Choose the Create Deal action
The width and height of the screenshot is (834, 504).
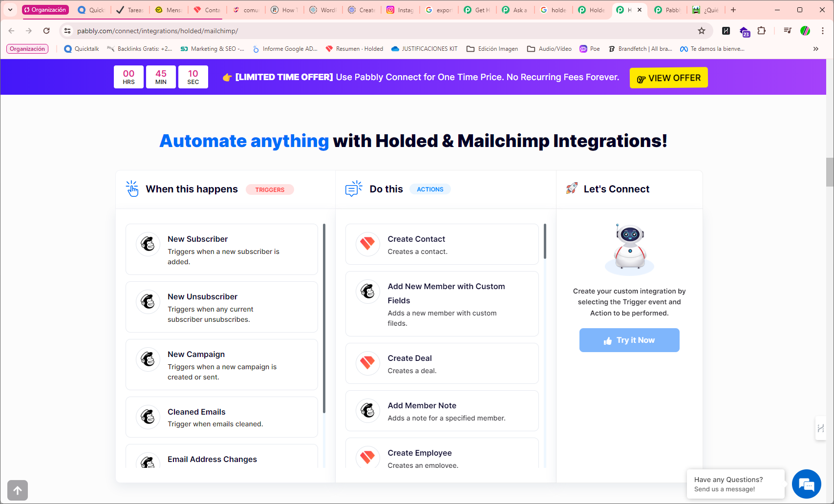coord(442,363)
